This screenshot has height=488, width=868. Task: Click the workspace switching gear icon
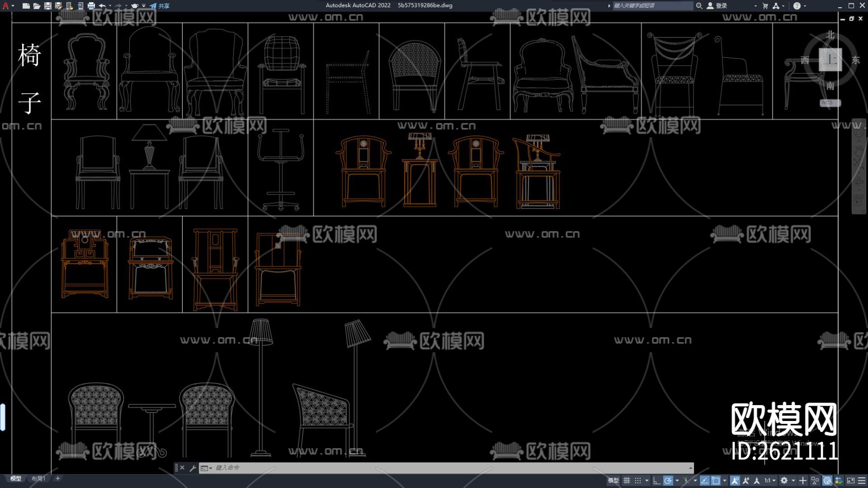(x=784, y=480)
